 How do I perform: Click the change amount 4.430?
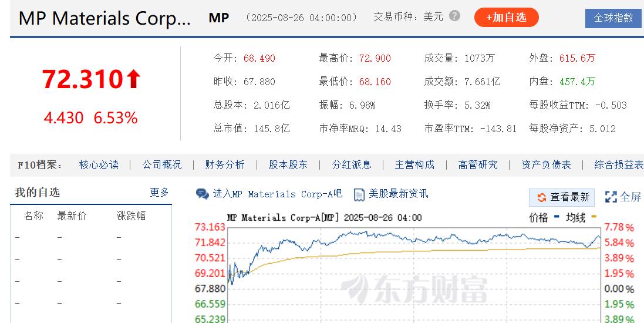pyautogui.click(x=63, y=118)
